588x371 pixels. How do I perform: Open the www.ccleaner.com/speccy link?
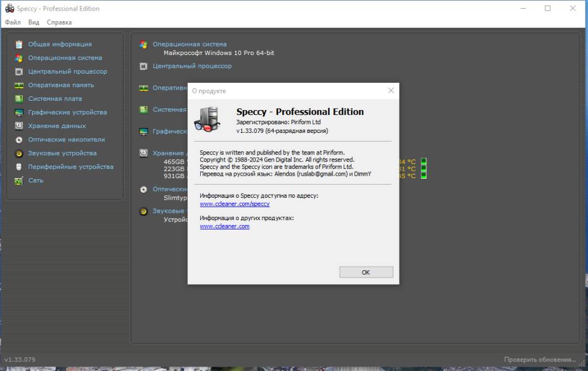click(234, 204)
